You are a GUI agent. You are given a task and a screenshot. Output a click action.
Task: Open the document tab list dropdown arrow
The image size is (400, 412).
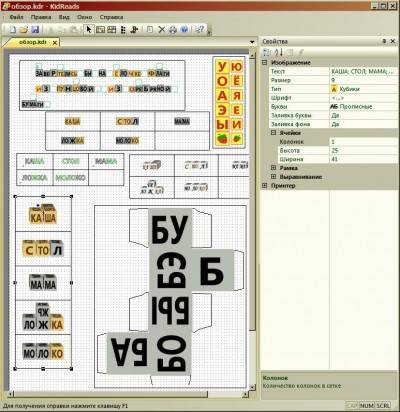click(x=252, y=42)
